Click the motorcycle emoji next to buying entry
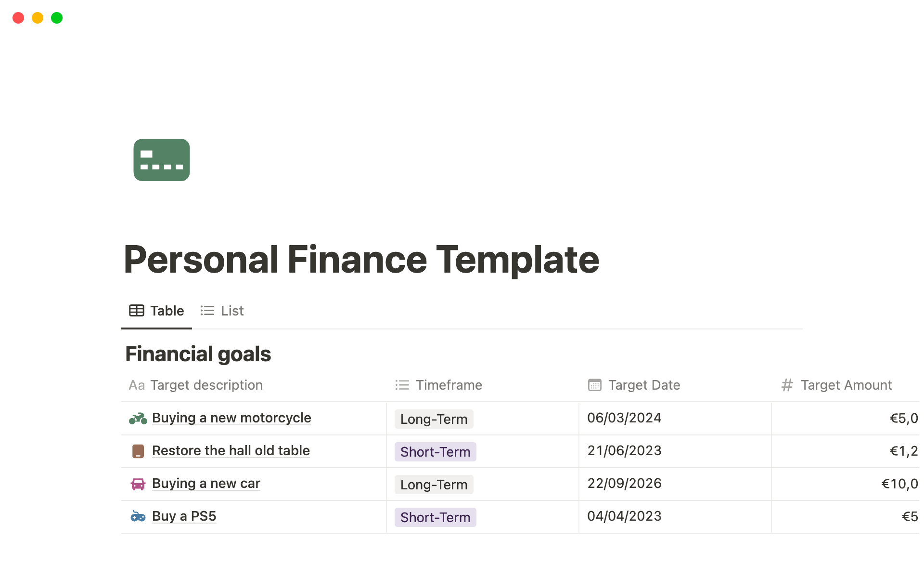Screen dimensions: 924x578 click(x=137, y=418)
